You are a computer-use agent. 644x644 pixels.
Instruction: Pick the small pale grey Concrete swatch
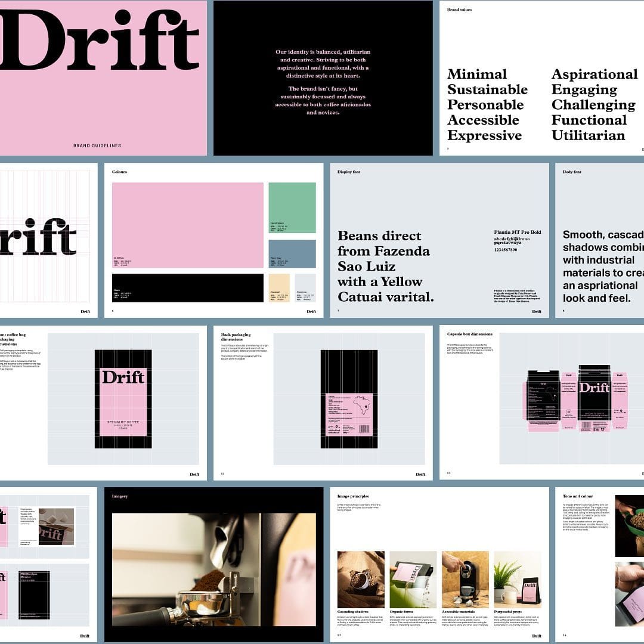(305, 288)
